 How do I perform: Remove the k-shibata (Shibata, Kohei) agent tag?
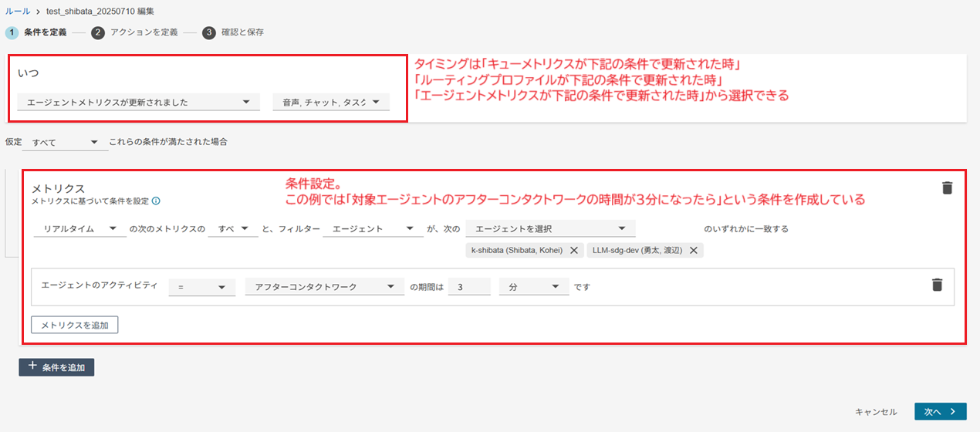(573, 250)
